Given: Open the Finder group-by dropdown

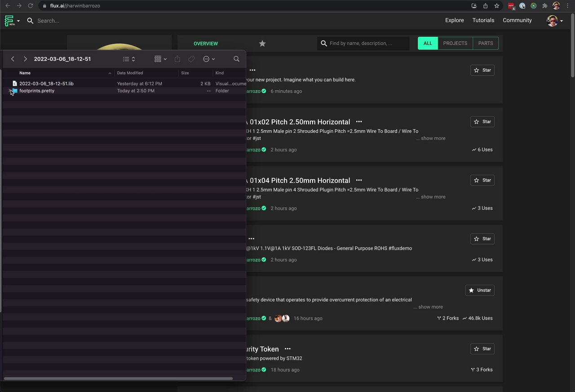Looking at the screenshot, I should tap(160, 59).
